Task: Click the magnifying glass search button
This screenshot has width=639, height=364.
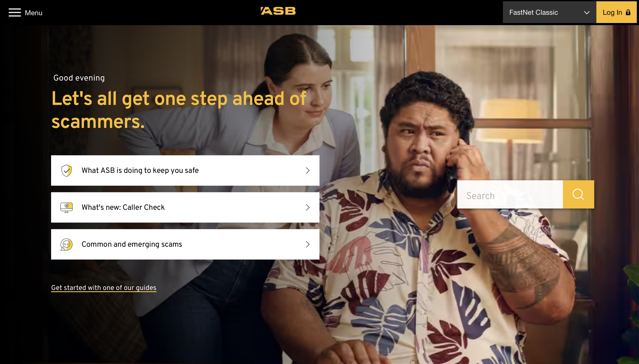Action: [578, 194]
